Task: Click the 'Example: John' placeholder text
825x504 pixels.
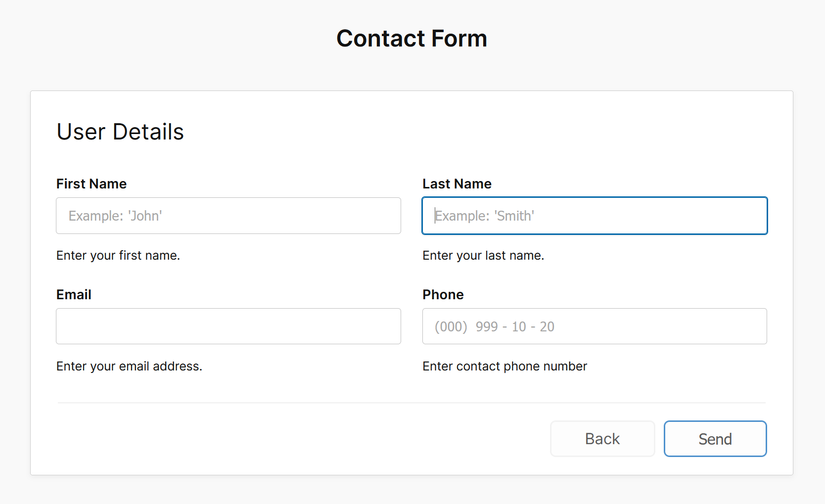Action: pos(115,216)
